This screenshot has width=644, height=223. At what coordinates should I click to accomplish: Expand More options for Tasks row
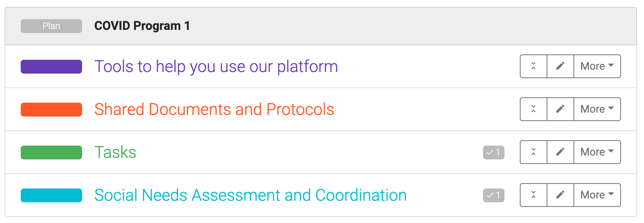597,152
